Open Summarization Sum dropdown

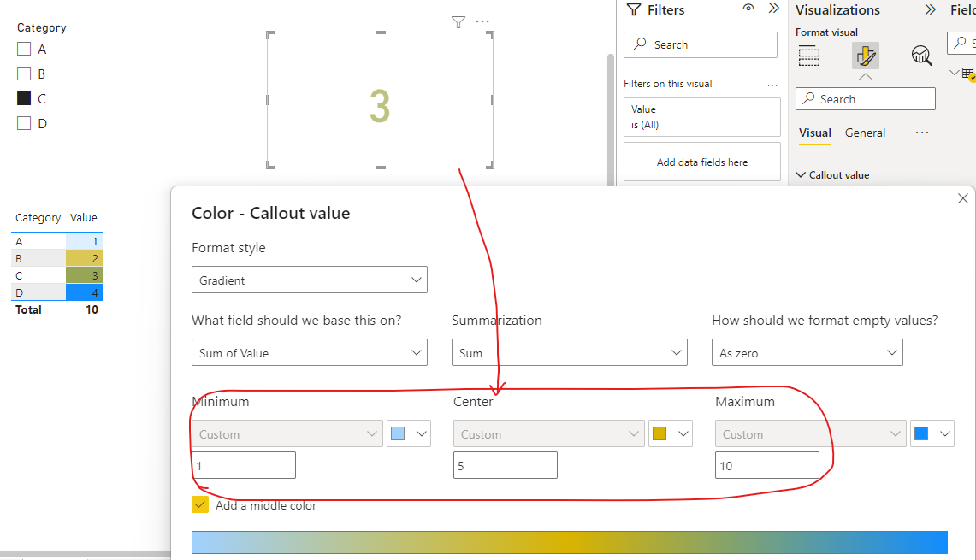tap(569, 352)
